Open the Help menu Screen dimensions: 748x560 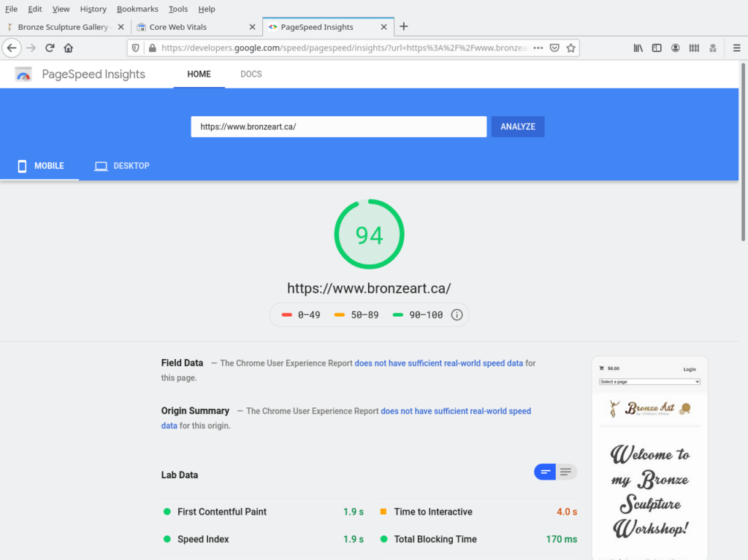[207, 9]
